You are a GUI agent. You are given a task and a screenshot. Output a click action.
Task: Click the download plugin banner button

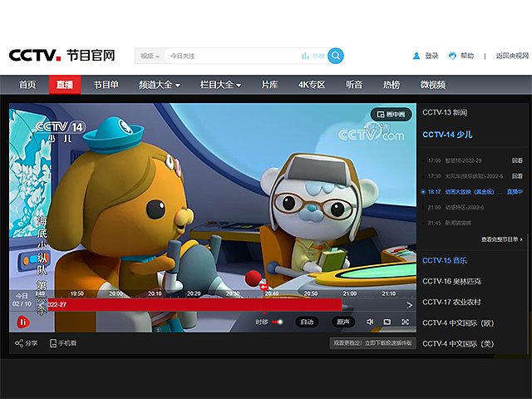click(372, 343)
